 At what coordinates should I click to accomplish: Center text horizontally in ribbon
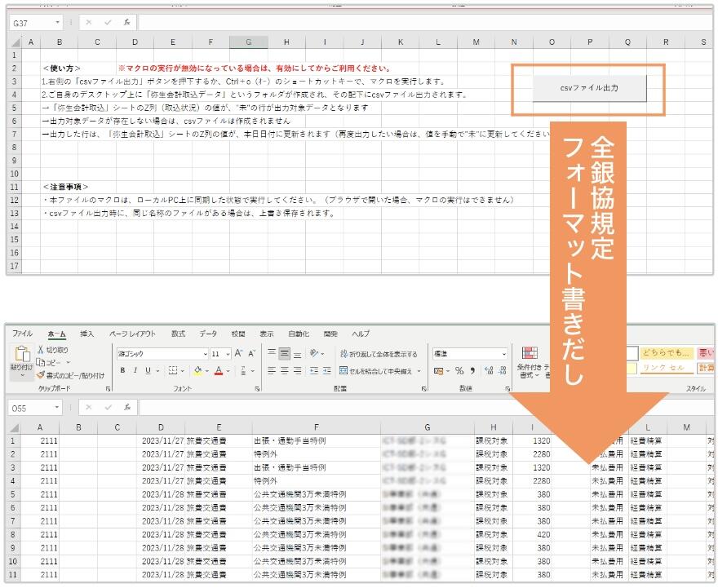pyautogui.click(x=285, y=370)
